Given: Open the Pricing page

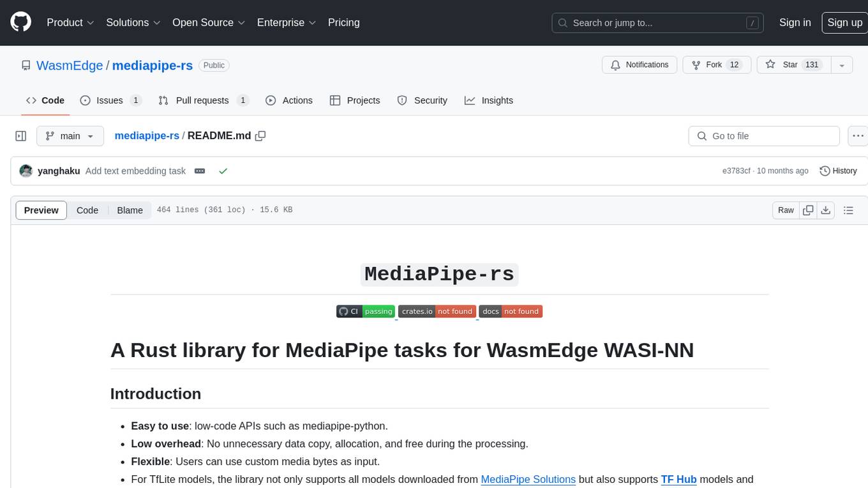Looking at the screenshot, I should [344, 22].
